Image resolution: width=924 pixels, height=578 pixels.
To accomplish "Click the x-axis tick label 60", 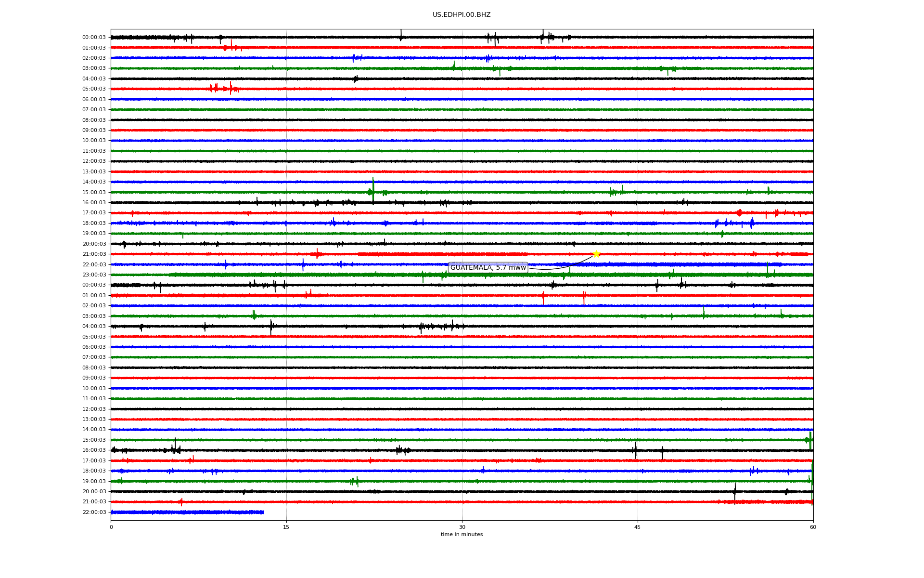I will (813, 527).
